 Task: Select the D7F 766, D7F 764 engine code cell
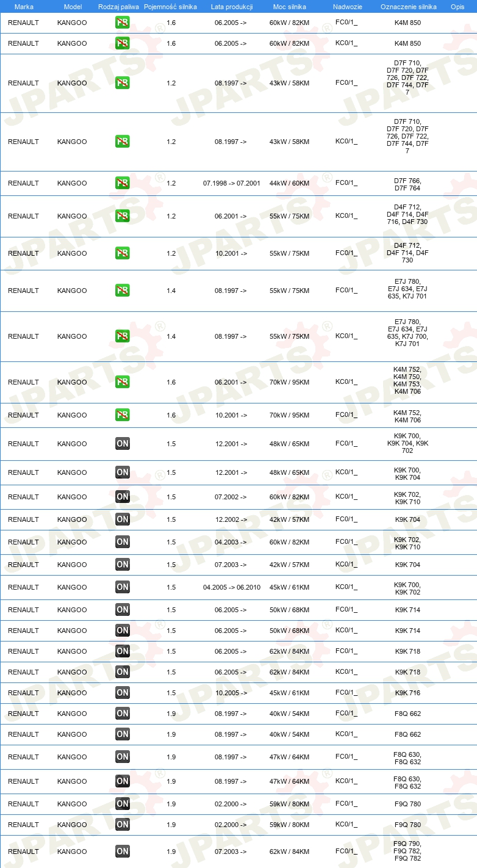pos(407,184)
